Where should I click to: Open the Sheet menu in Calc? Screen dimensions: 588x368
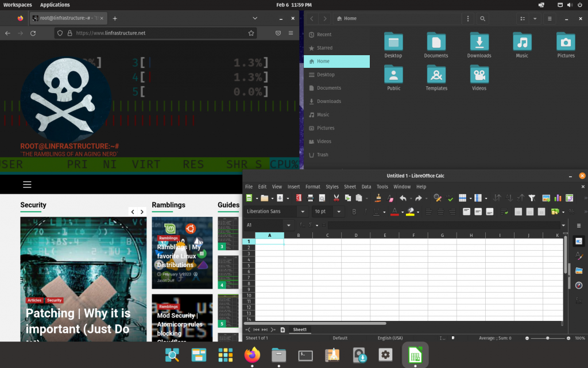pyautogui.click(x=350, y=187)
